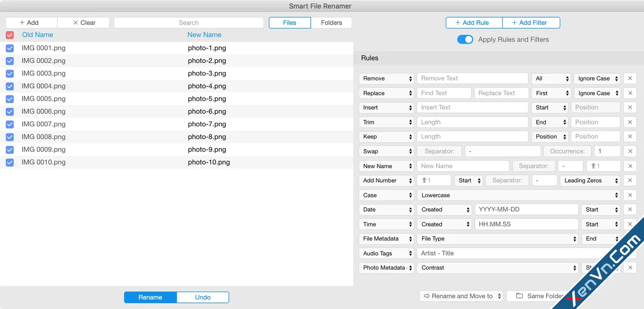Switch to the Files tab
This screenshot has width=644, height=309.
(x=290, y=23)
